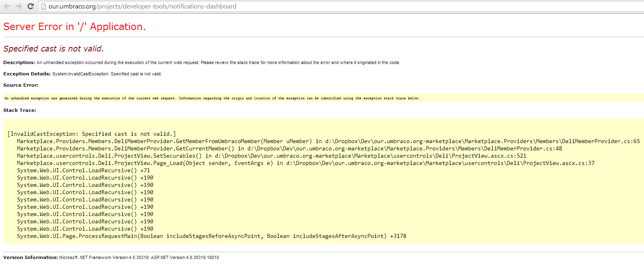
Task: Click the ProcessRequestMain +3178 stack trace line
Action: click(211, 236)
